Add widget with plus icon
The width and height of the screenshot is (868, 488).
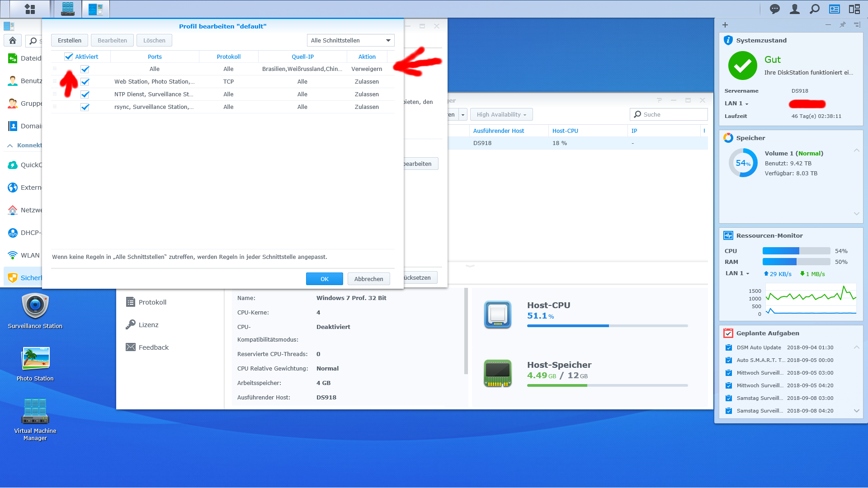725,25
